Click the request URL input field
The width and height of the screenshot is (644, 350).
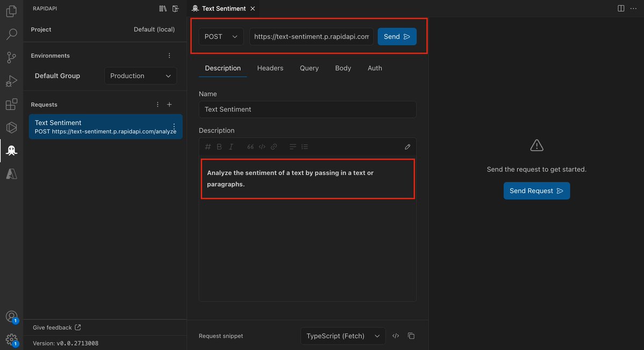[x=311, y=36]
